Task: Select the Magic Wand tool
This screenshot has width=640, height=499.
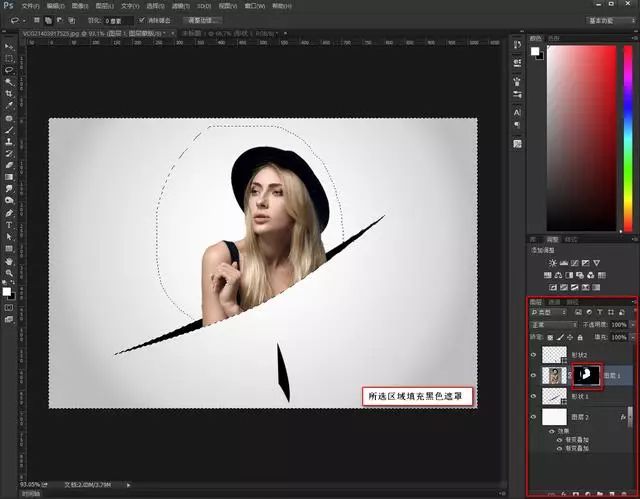Action: click(9, 82)
